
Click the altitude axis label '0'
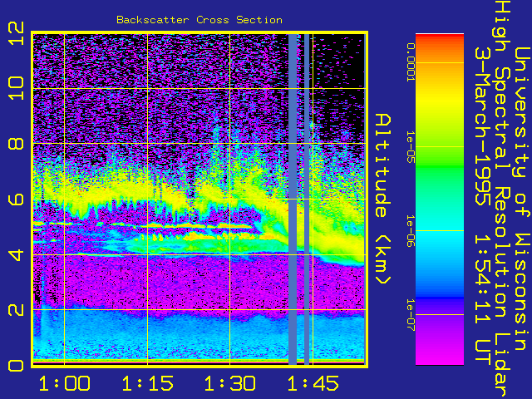point(16,366)
